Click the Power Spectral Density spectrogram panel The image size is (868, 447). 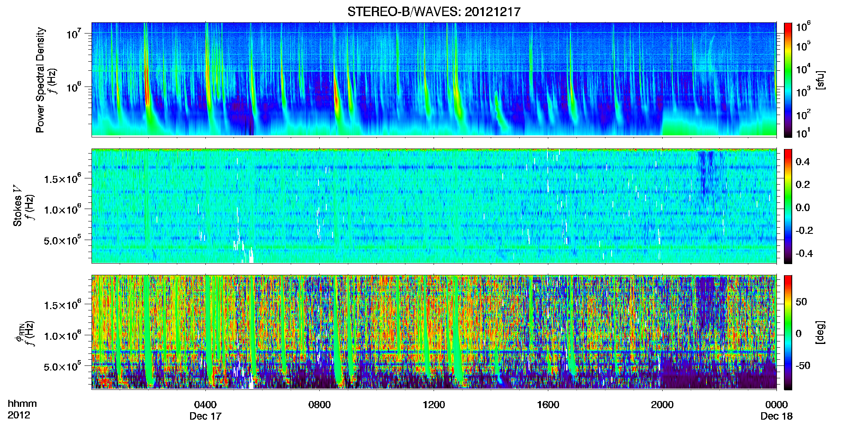434,79
